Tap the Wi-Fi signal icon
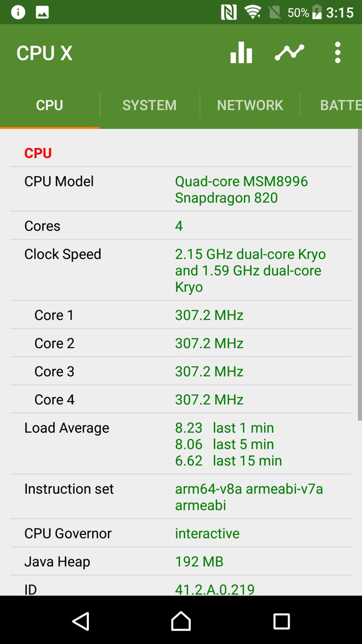The width and height of the screenshot is (362, 644). pos(253,12)
